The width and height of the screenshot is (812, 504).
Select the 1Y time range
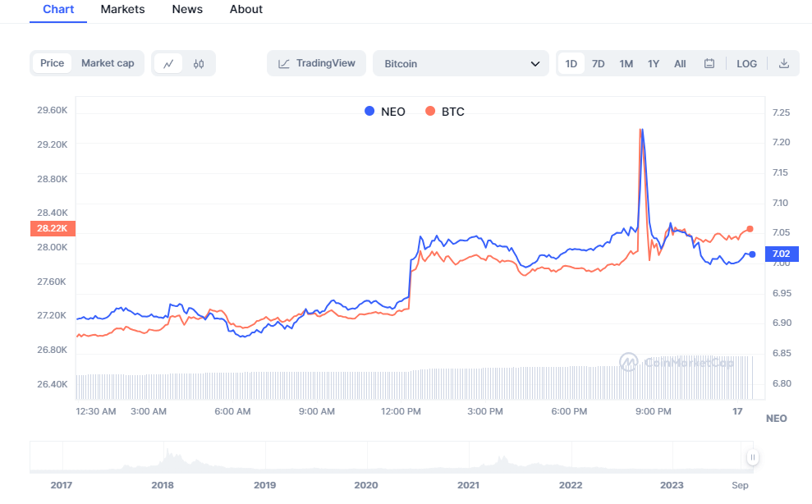[x=654, y=64]
